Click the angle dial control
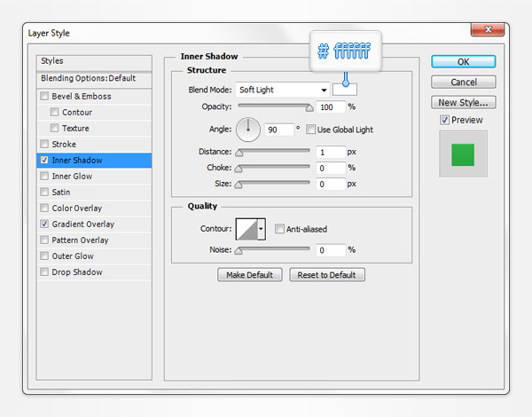Viewport: 532px width, 417px height. pos(248,129)
